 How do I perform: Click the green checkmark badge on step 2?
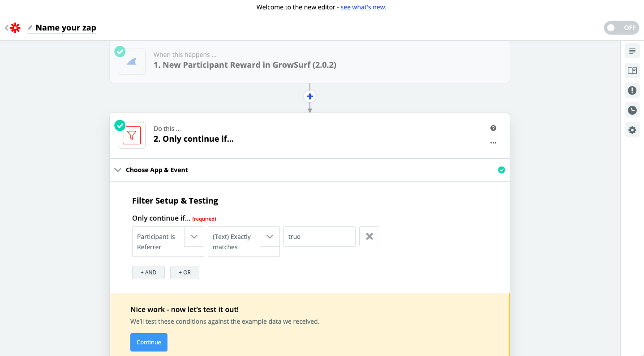point(120,126)
